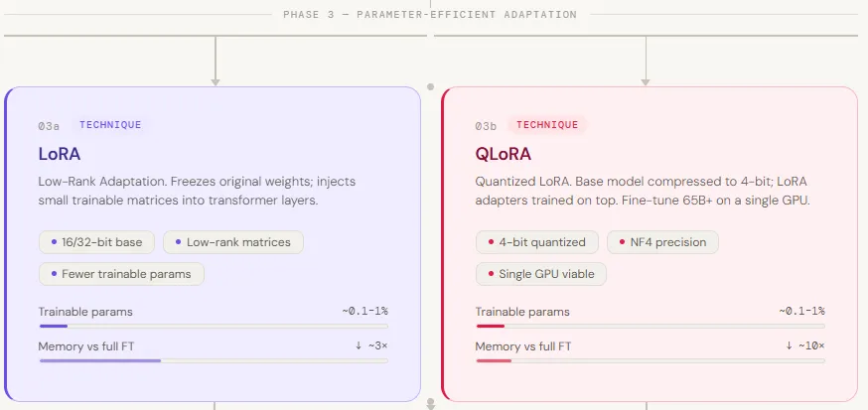Click the Fewer trainable params tag
This screenshot has height=410, width=868.
pyautogui.click(x=121, y=274)
